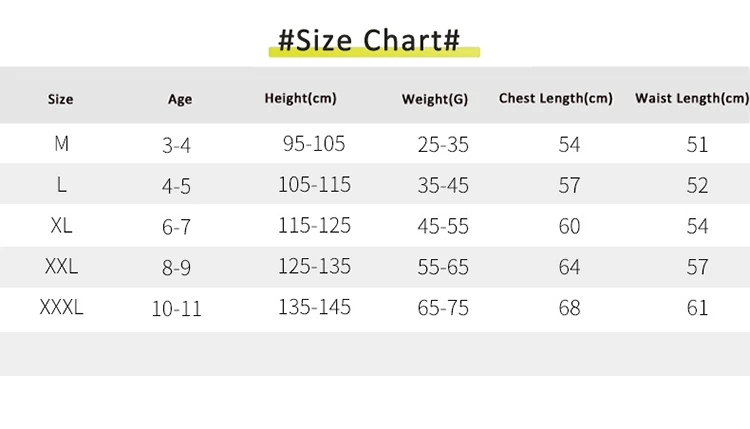Viewport: 750px width, 429px height.
Task: Select the XXL size label
Action: [x=62, y=267]
